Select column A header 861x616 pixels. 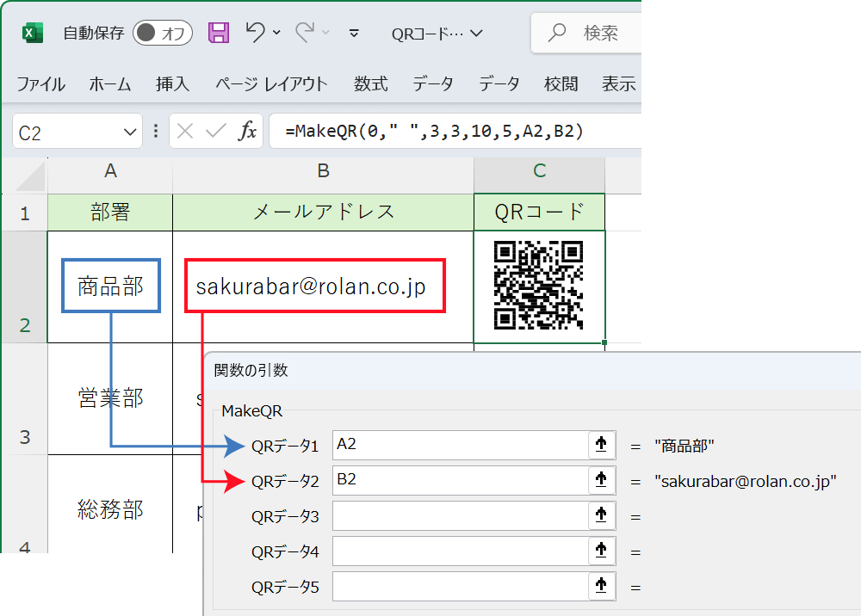[x=110, y=171]
